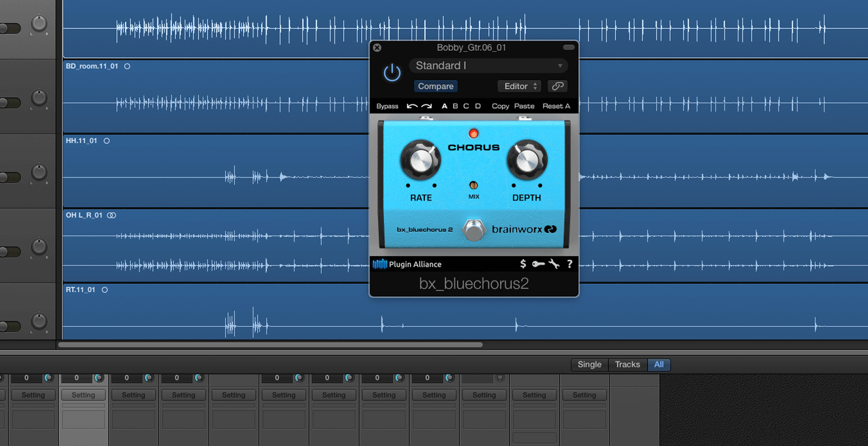Image resolution: width=868 pixels, height=446 pixels.
Task: Toggle the plugin power button
Action: click(392, 73)
